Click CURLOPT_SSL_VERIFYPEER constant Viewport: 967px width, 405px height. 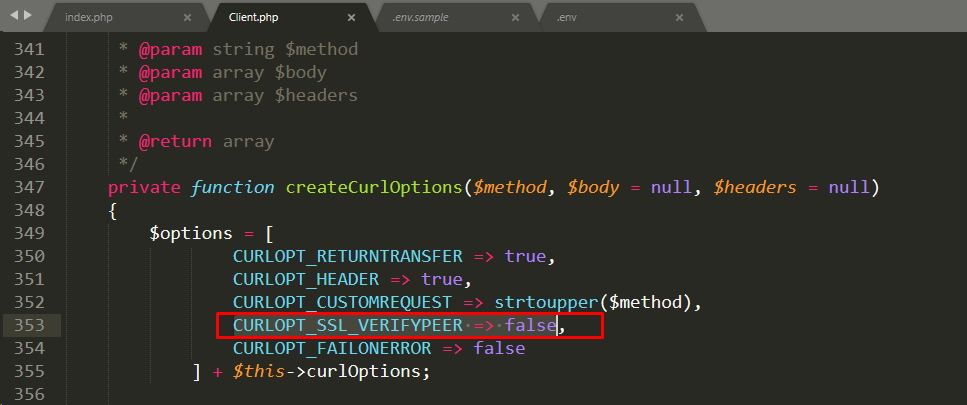click(348, 325)
